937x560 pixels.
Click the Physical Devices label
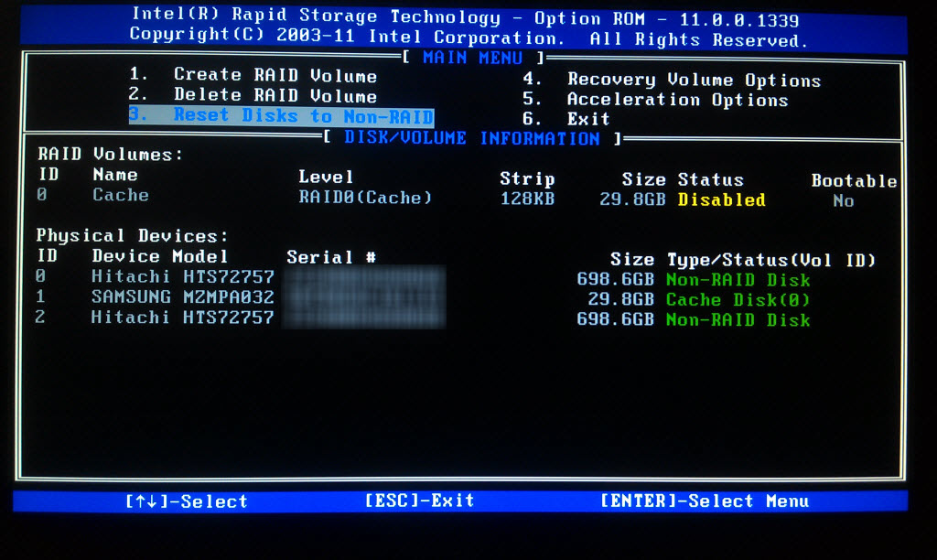[x=133, y=235]
